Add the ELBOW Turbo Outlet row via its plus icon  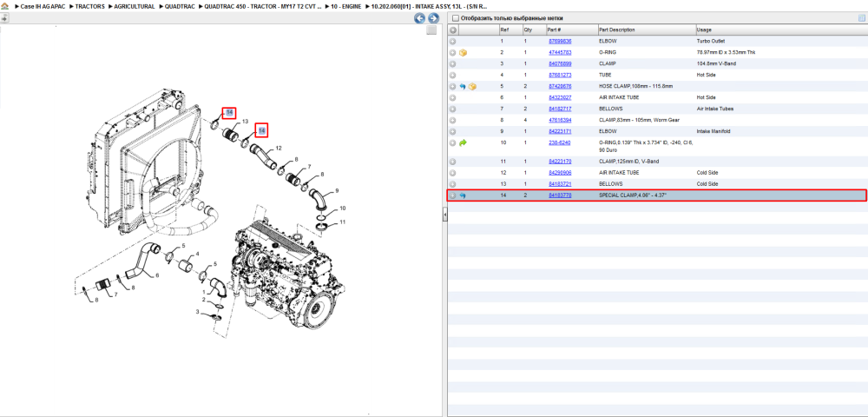453,41
